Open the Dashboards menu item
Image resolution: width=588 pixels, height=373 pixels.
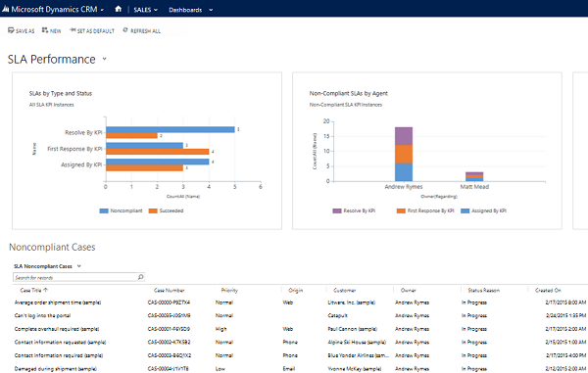click(x=185, y=10)
